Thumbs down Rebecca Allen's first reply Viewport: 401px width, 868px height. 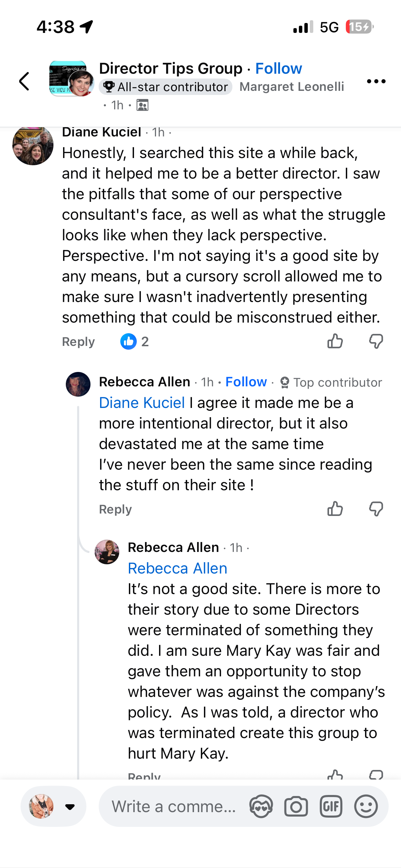[376, 509]
